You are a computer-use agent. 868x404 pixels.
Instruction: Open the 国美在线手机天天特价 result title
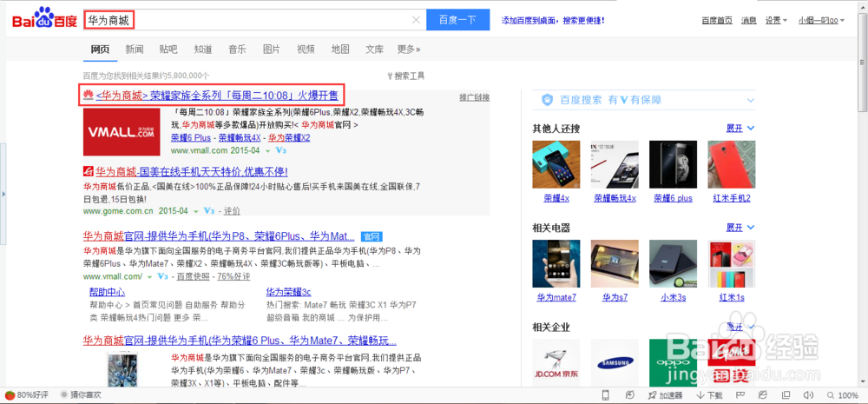[192, 170]
